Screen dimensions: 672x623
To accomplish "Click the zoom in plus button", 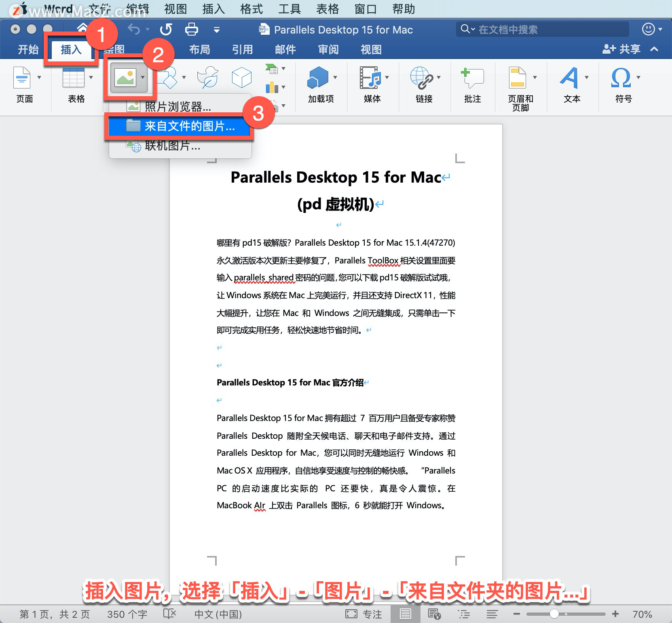I will 615,614.
